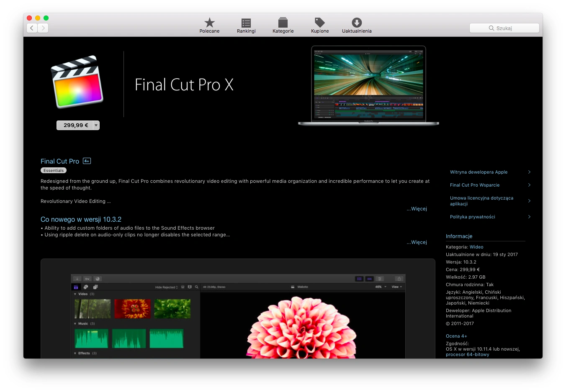Switch to the Rankingi tab

click(246, 25)
